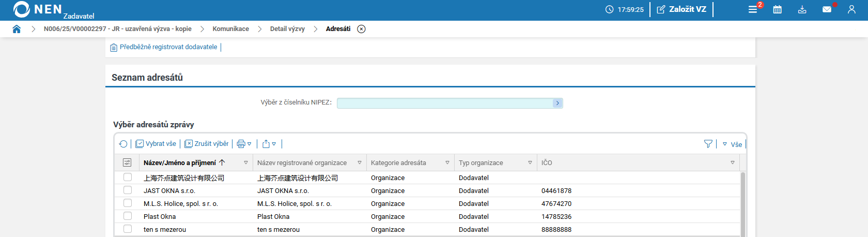Click Předběžně registrovat dodavatele link
The image size is (868, 237).
click(168, 47)
